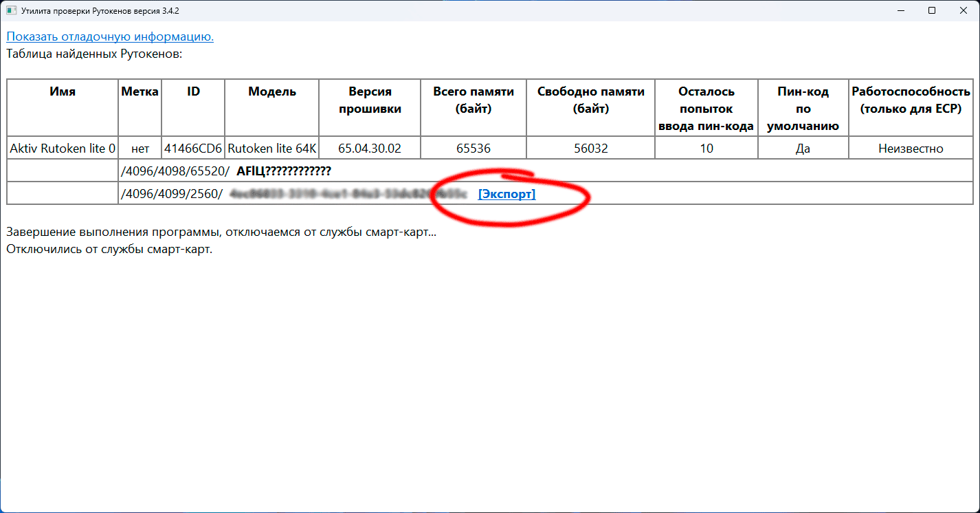Click the 'Имя' column header
Screen dimensions: 980x513
click(63, 91)
